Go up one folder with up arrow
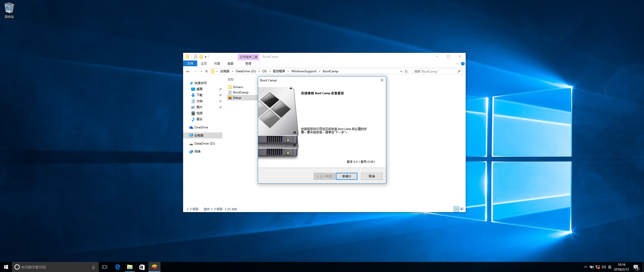Viewport: 644px width, 272px height. 207,72
